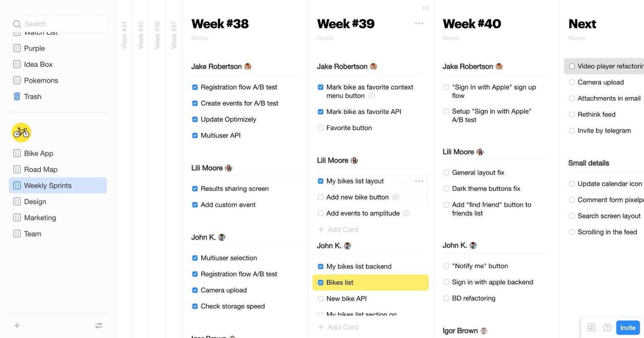The image size is (644, 338).
Task: Check the Favorite button task checkbox
Action: [321, 128]
